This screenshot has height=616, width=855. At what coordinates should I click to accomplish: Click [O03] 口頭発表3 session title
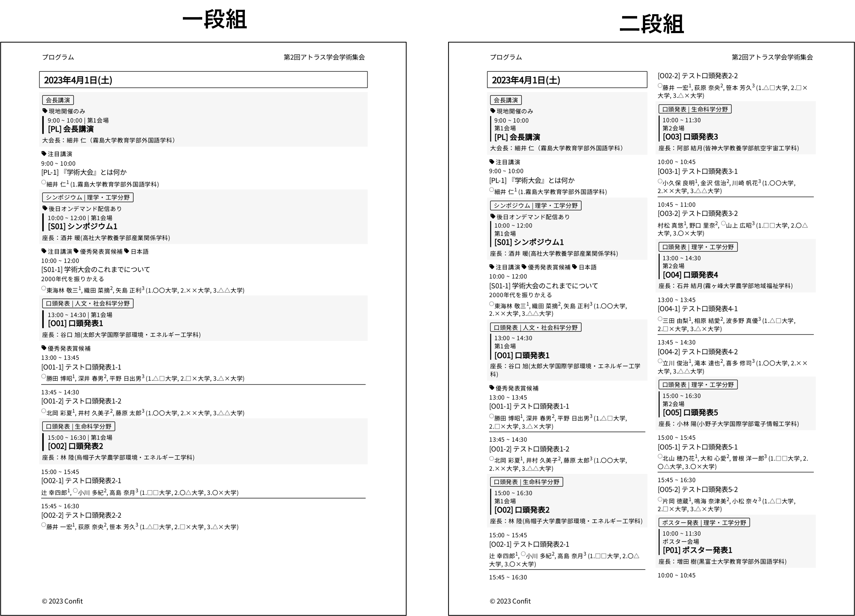[x=690, y=136]
